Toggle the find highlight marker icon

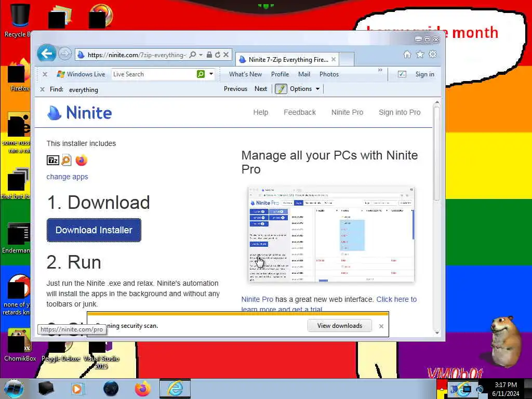[281, 89]
